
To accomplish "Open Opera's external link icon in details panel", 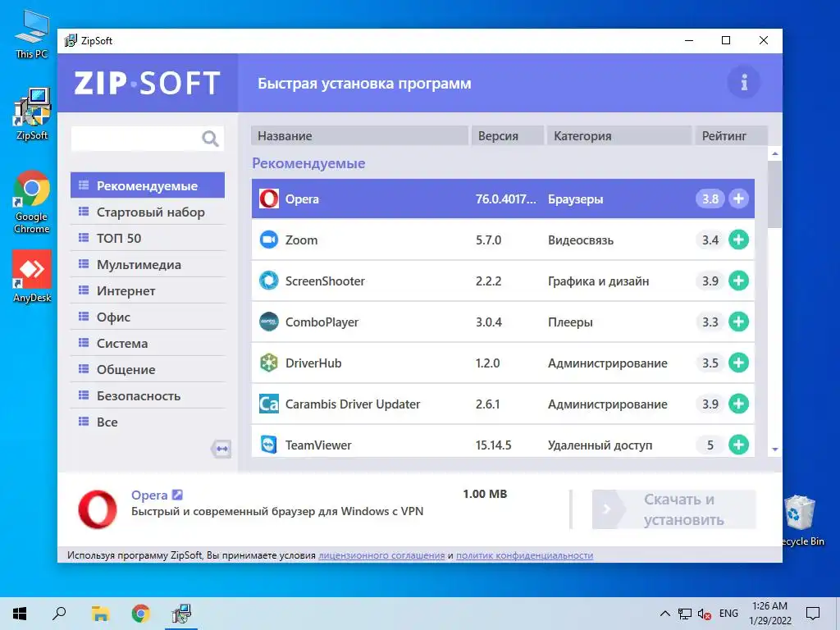I will (177, 495).
